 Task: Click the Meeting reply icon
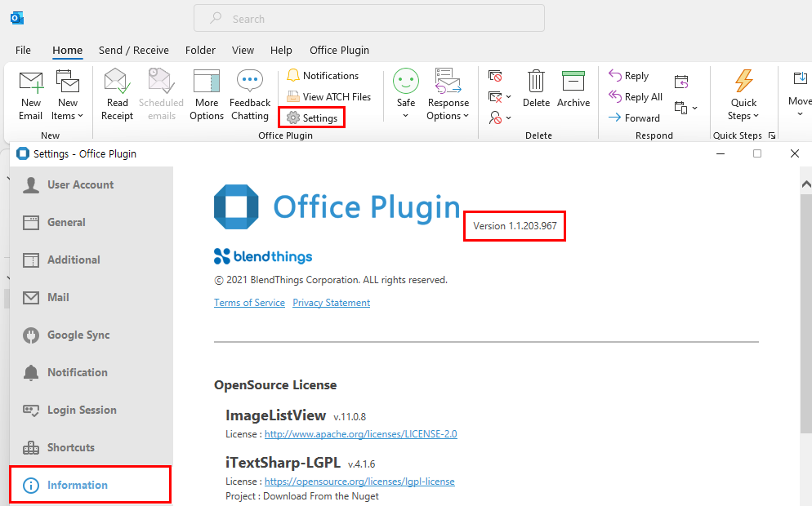coord(681,82)
